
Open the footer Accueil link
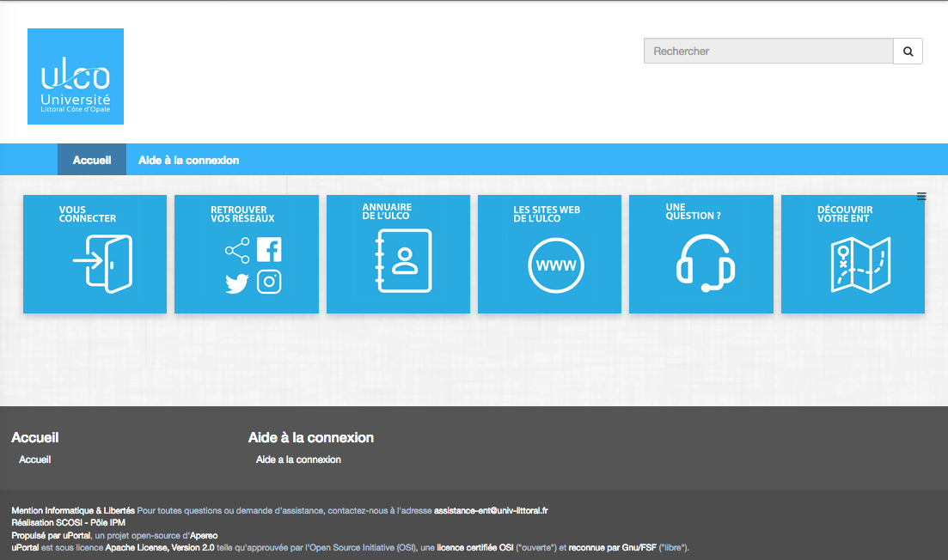(35, 460)
